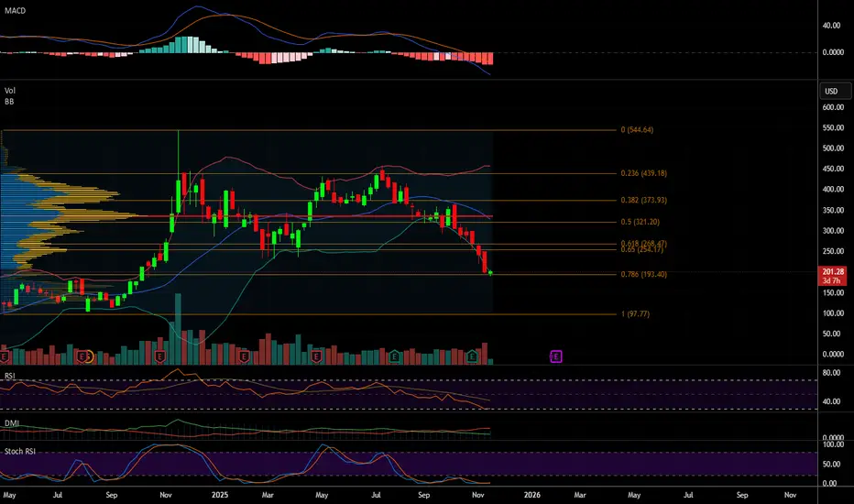Open red earnings marker under November 2024 volume spike
854x504 pixels.
pos(159,356)
